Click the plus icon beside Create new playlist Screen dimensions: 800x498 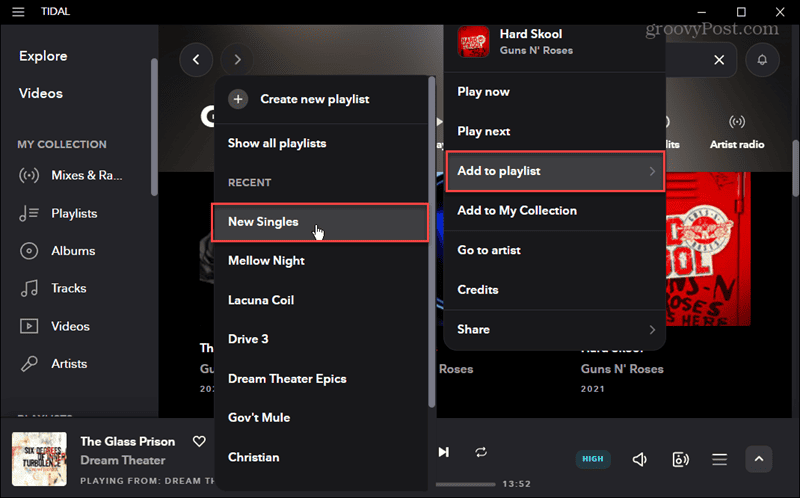tap(238, 99)
